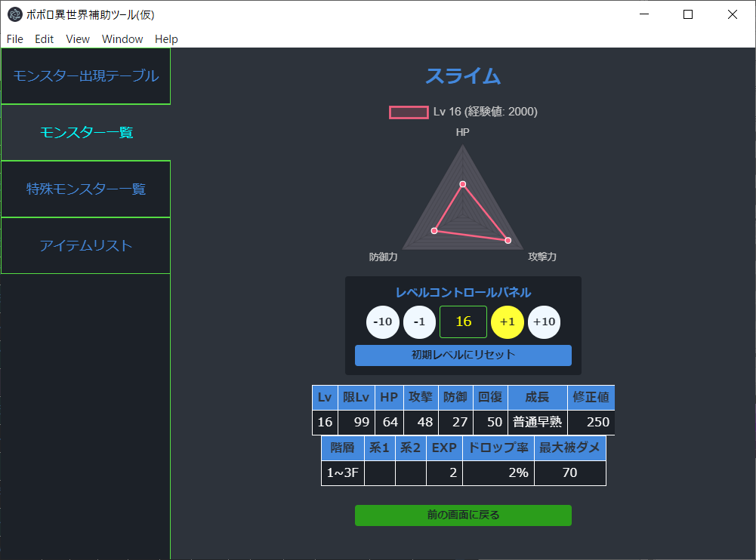The height and width of the screenshot is (560, 756).
Task: Click the 1~3F floor cell
Action: coord(343,472)
